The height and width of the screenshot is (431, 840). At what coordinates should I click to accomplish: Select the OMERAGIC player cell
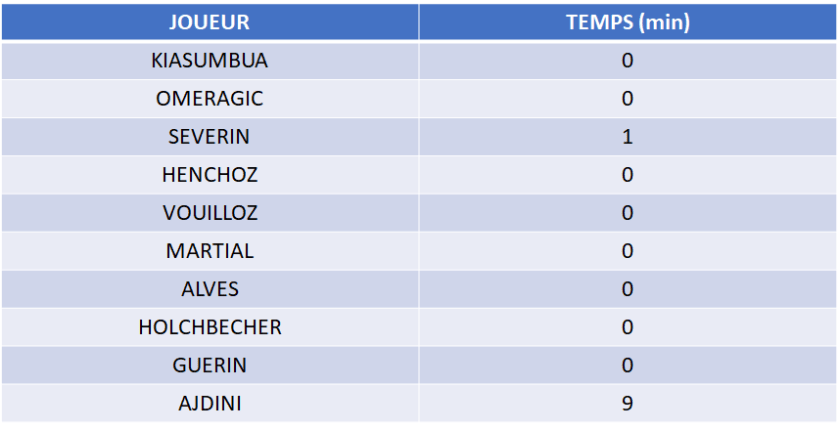[209, 98]
